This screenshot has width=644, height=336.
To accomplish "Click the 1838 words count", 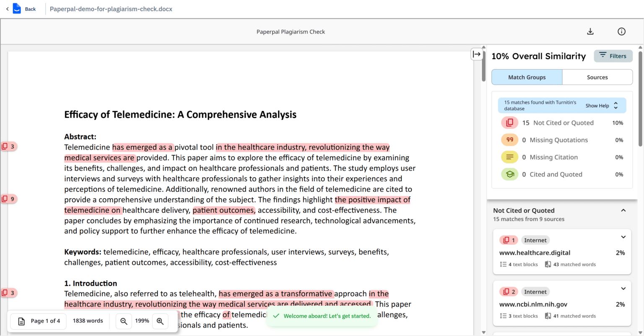I will point(88,321).
